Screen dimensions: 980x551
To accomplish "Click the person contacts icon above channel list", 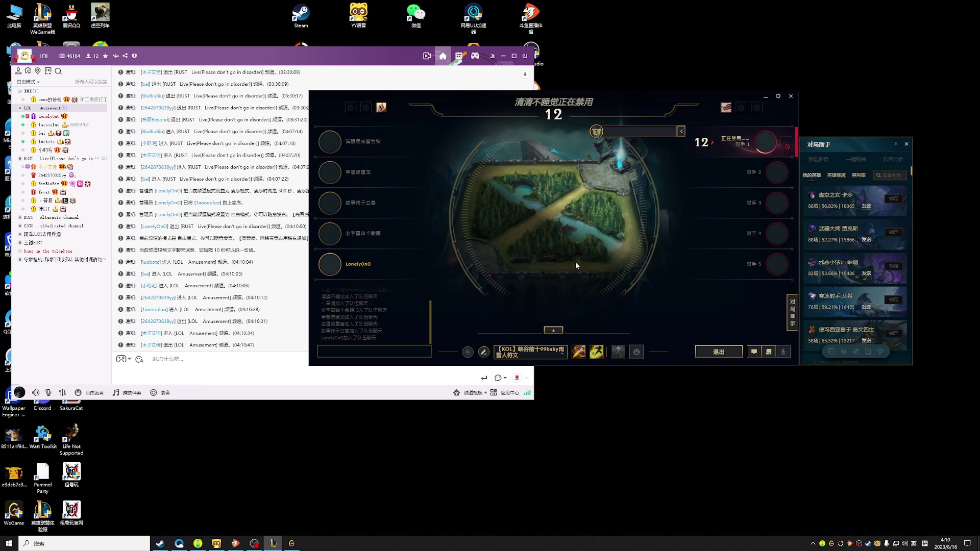I will click(x=18, y=71).
